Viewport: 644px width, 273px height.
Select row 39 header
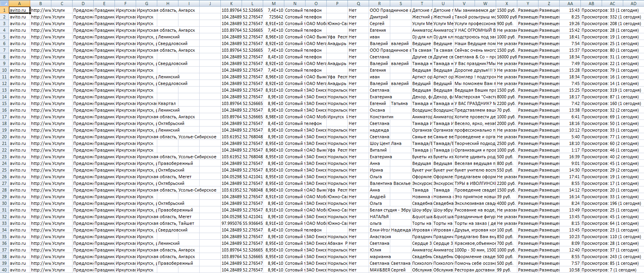click(x=4, y=263)
